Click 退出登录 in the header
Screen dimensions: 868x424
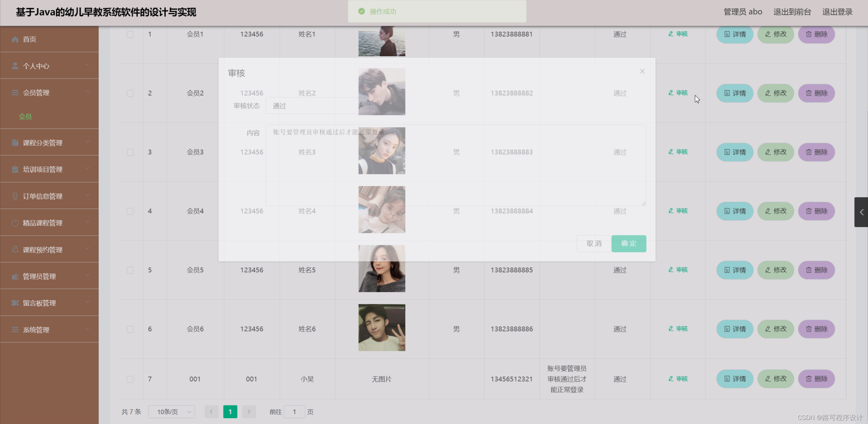[837, 12]
